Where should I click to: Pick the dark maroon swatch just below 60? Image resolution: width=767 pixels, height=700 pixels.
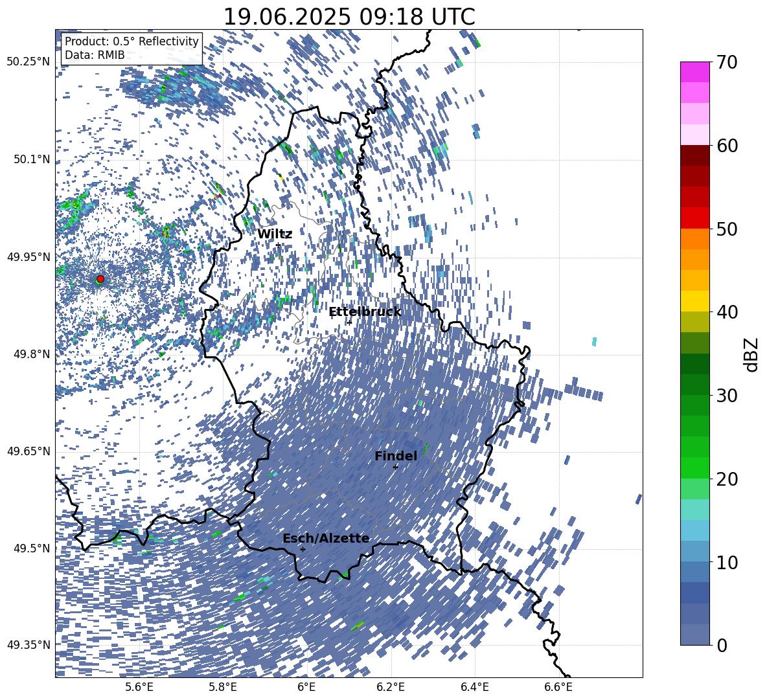click(x=695, y=155)
